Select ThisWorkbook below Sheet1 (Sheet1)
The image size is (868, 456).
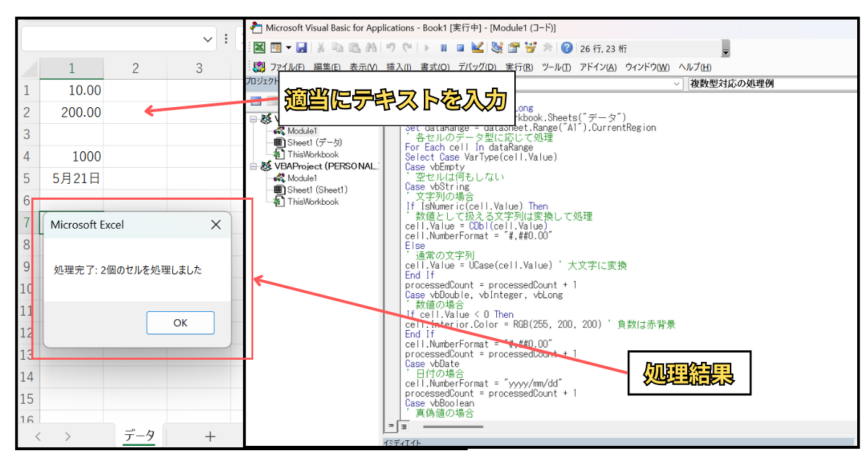tap(307, 201)
